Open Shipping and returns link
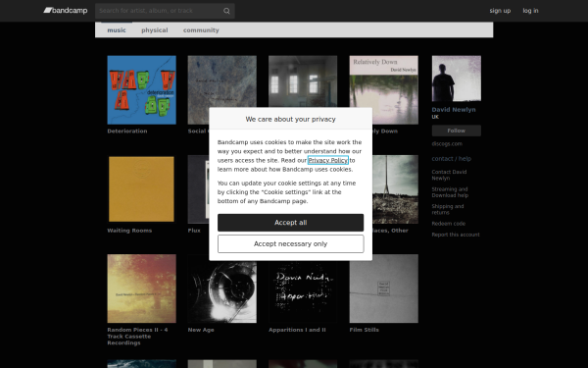This screenshot has width=588, height=368. tap(448, 209)
